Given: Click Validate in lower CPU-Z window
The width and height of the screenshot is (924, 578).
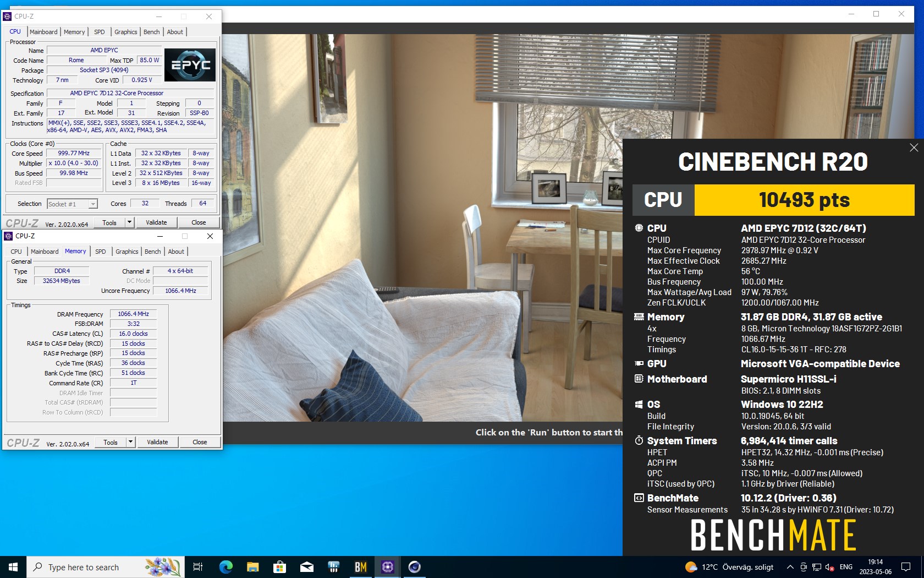Looking at the screenshot, I should 157,442.
